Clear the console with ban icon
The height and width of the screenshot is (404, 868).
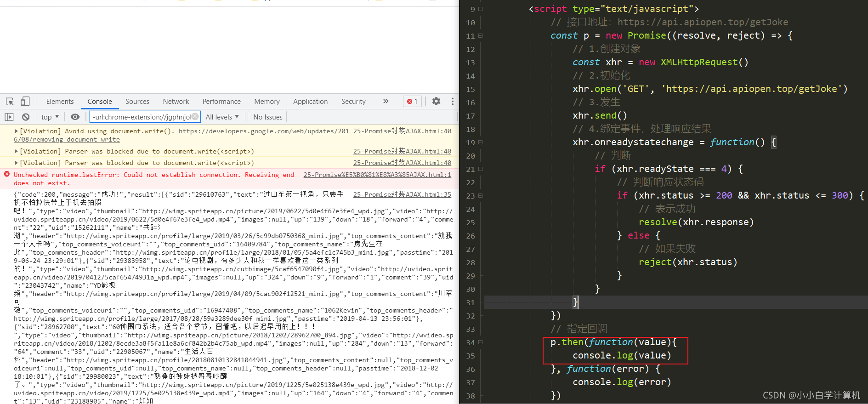click(26, 117)
